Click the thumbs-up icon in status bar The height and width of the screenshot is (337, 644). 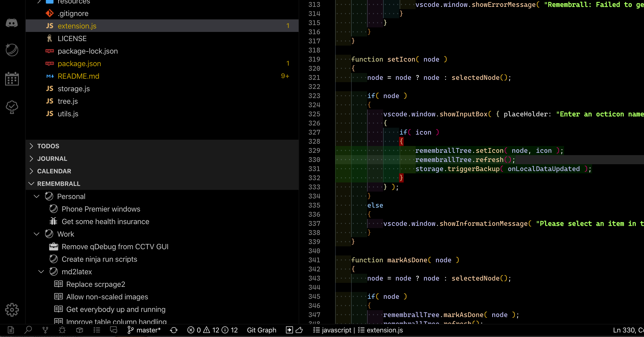pyautogui.click(x=299, y=330)
